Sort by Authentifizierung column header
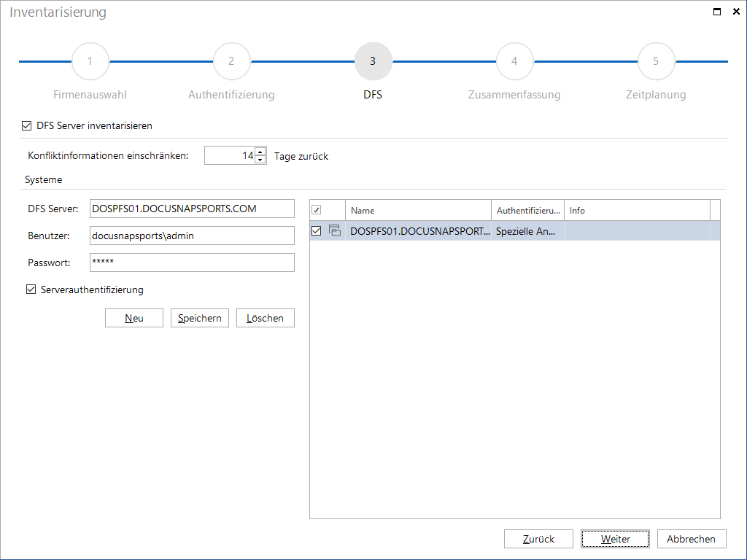747x560 pixels. [x=528, y=210]
